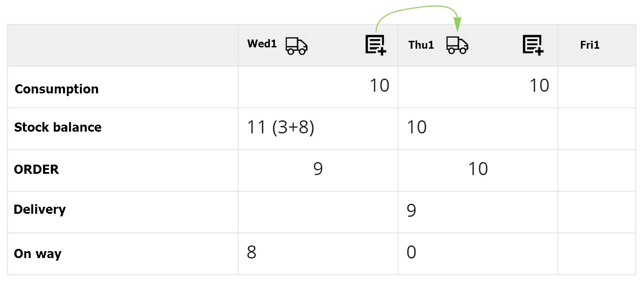Click the Thu1 delivery truck icon
Image resolution: width=644 pixels, height=285 pixels.
pyautogui.click(x=458, y=45)
